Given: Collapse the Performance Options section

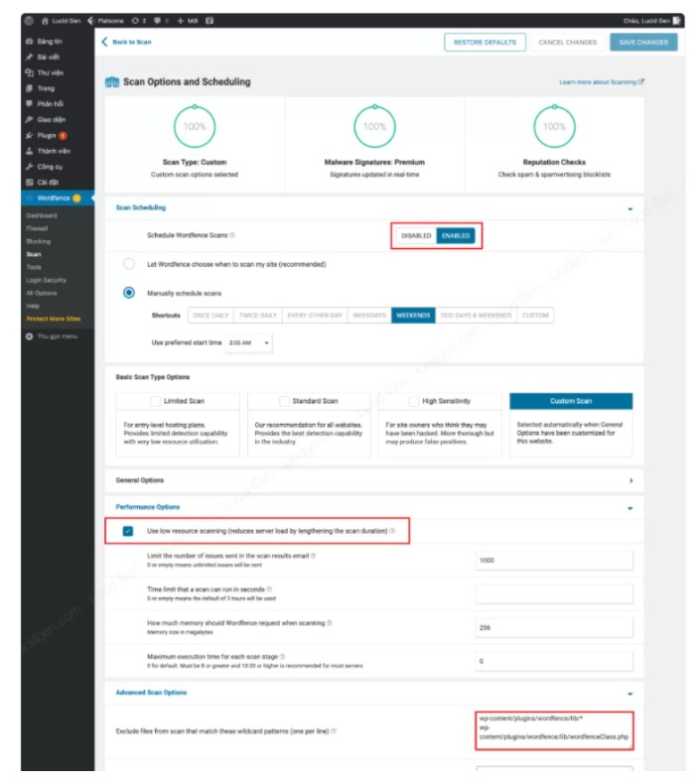Looking at the screenshot, I should [x=630, y=507].
